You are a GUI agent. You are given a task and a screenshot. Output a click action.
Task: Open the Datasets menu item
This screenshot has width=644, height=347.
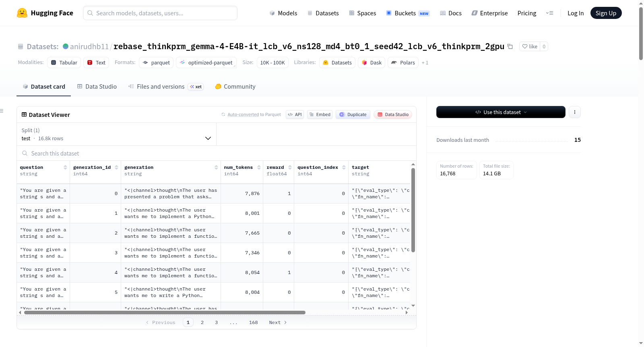coord(323,13)
